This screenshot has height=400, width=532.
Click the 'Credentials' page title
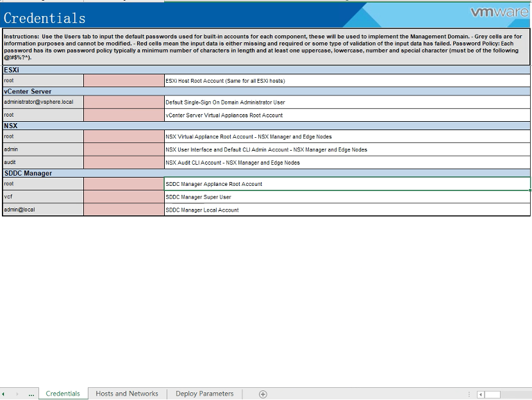(44, 19)
